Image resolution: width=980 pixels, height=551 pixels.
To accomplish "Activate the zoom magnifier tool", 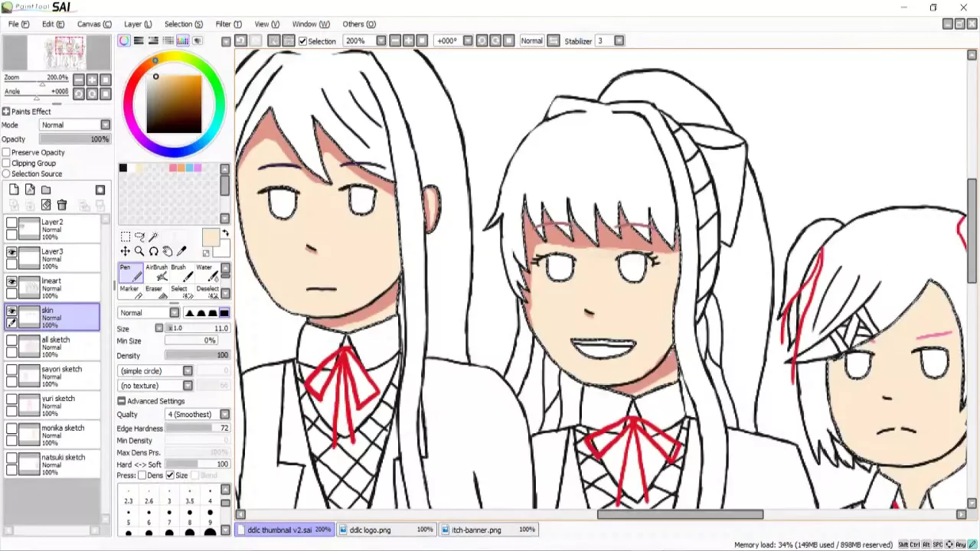I will pos(139,251).
